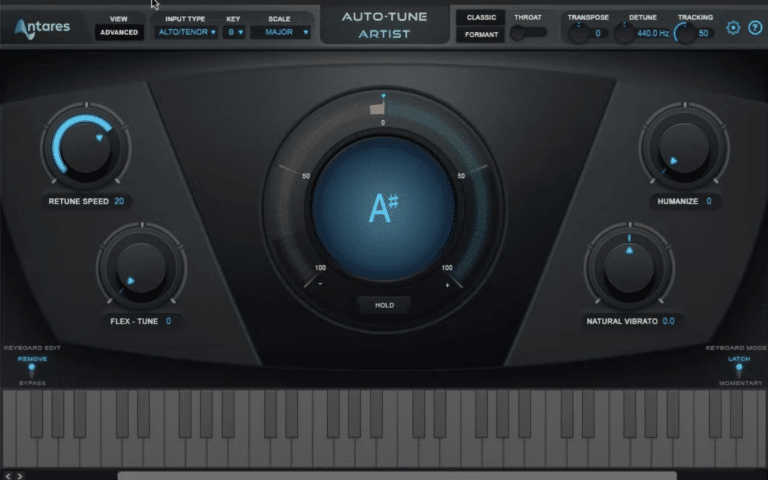Click the Tracking value 50
The height and width of the screenshot is (480, 768).
[x=703, y=33]
